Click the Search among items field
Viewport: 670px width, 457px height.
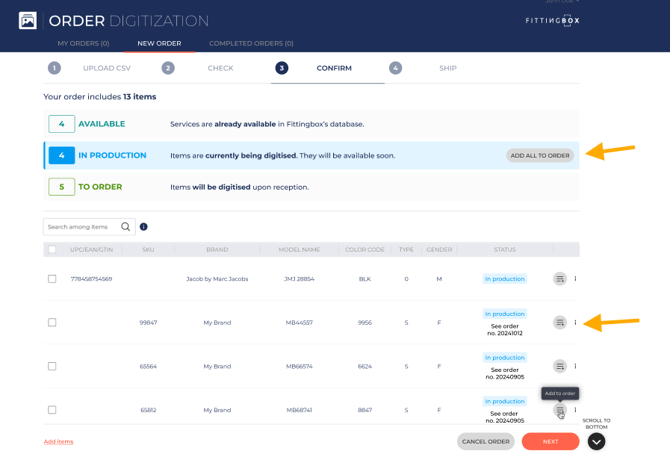82,227
